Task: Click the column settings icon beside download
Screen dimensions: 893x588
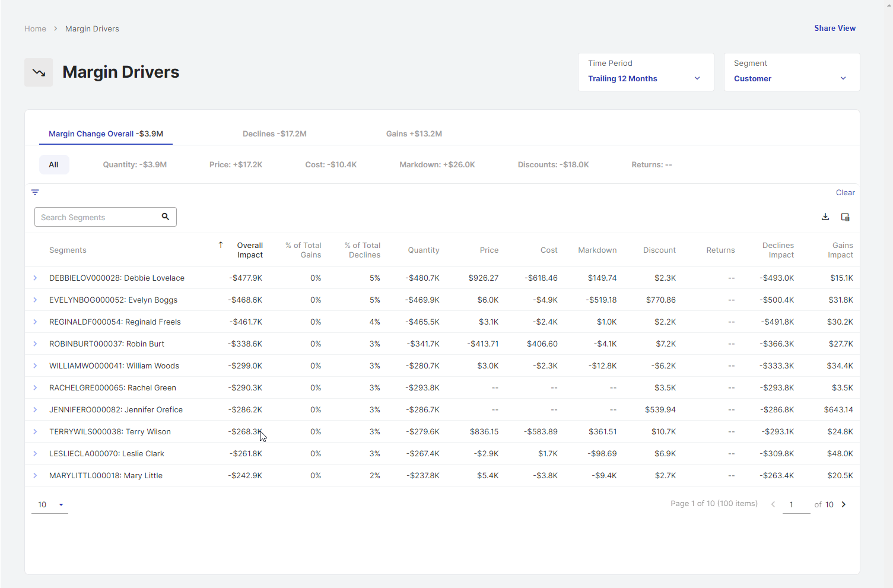Action: tap(846, 217)
